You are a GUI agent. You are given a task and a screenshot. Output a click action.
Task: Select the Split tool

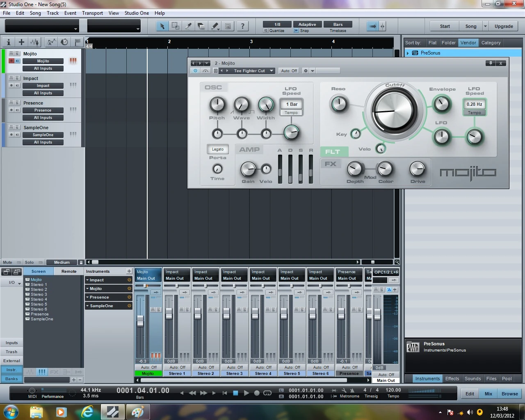click(188, 26)
